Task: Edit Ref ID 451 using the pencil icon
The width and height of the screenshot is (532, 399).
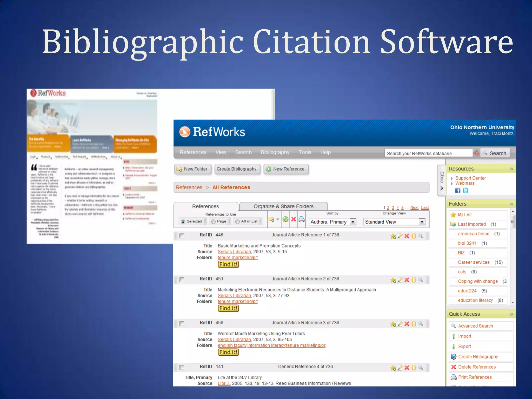Action: [400, 280]
